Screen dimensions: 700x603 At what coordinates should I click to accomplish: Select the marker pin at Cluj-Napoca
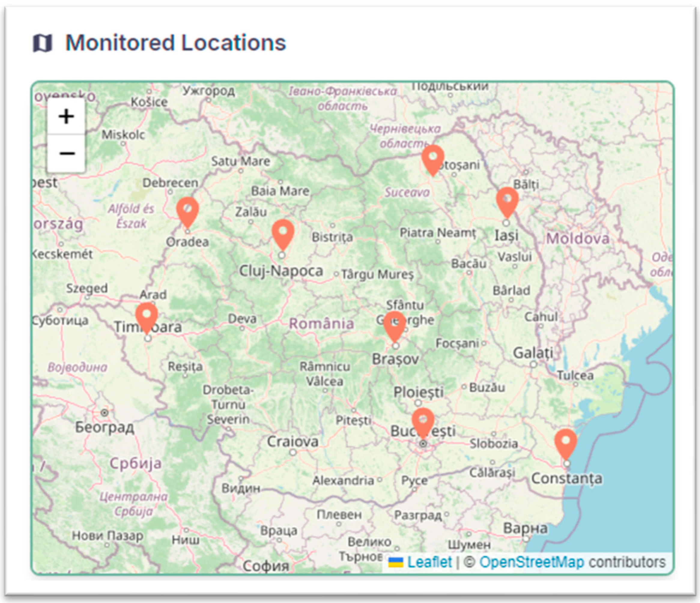tap(283, 233)
